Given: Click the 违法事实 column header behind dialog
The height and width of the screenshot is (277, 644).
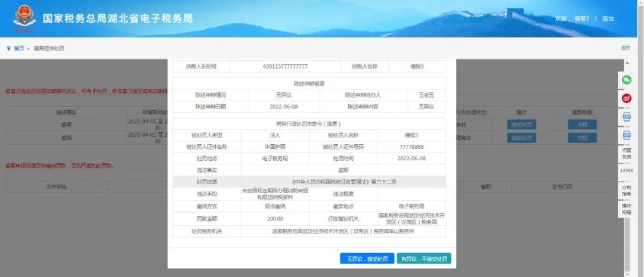Looking at the screenshot, I should point(66,112).
